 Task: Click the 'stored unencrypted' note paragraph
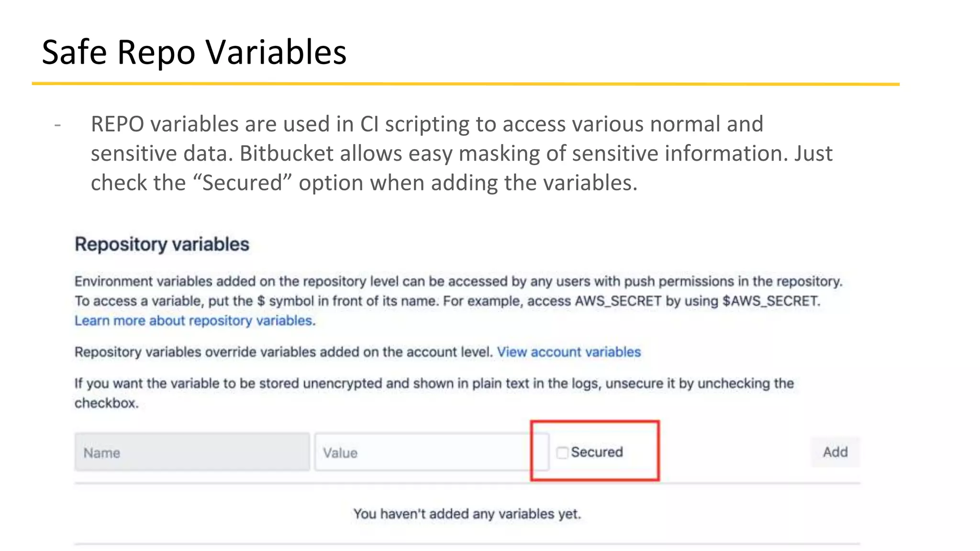pos(434,384)
